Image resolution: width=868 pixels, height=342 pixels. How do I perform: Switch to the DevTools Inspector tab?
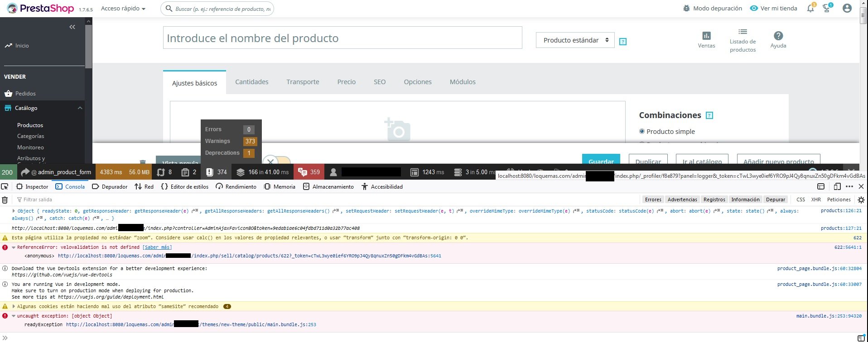[32, 186]
